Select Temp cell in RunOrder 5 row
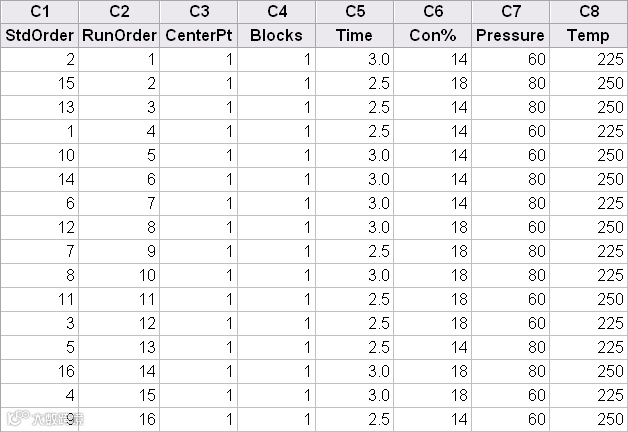Screen dimensions: 628x432 click(x=589, y=155)
